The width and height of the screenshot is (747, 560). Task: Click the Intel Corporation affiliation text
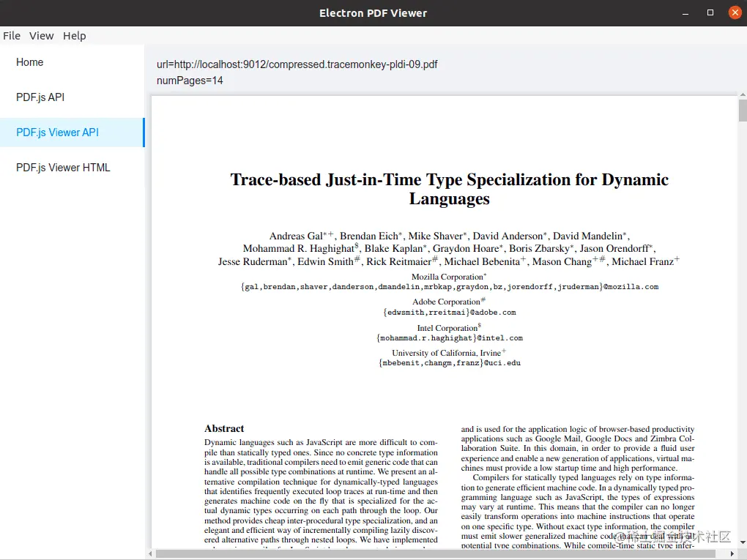click(x=447, y=328)
